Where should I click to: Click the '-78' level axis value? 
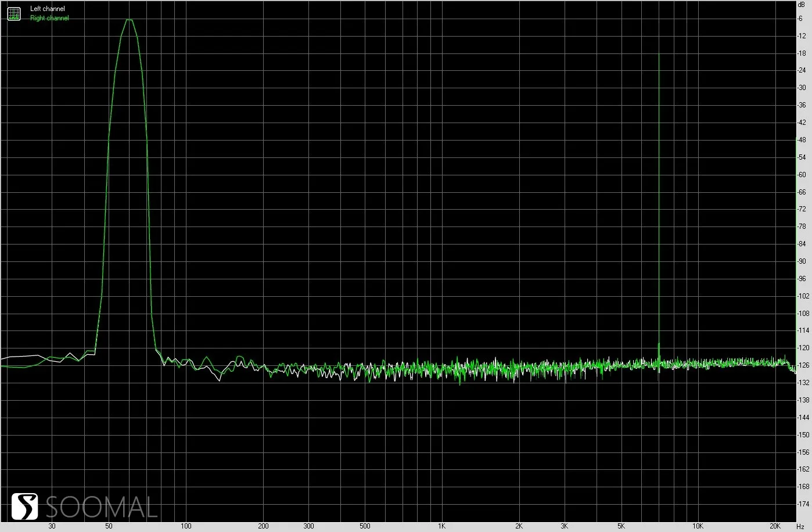802,227
